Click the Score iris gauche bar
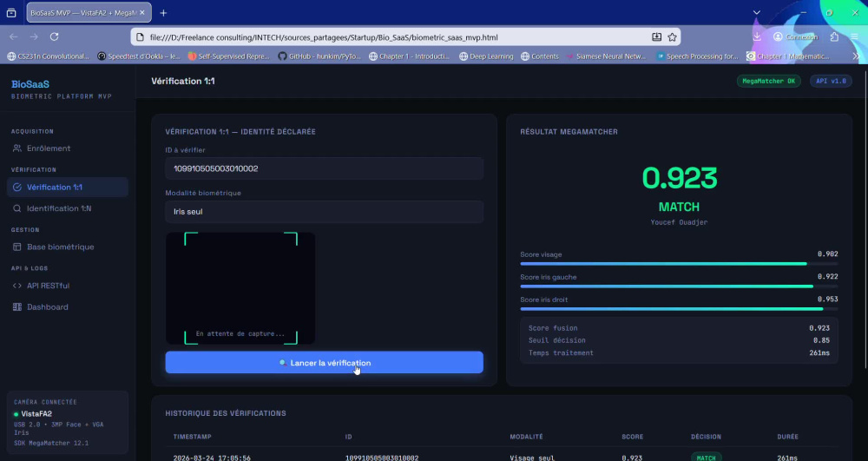This screenshot has width=868, height=461. 679,286
